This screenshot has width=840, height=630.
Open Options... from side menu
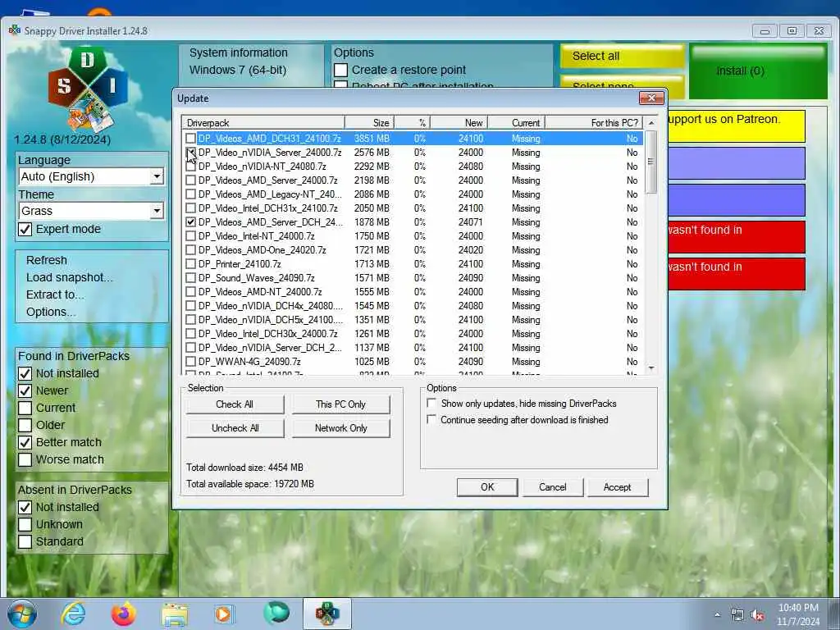point(51,311)
